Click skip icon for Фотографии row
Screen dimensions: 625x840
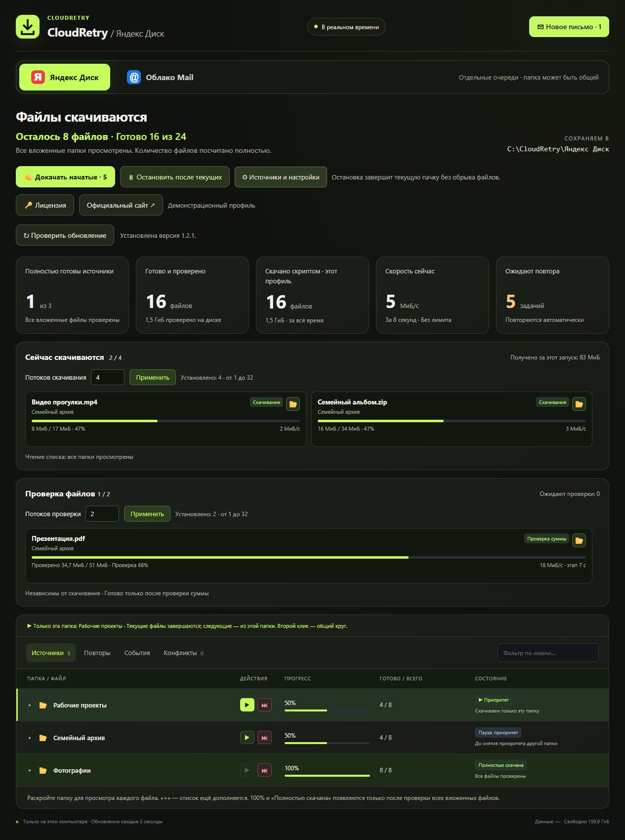pyautogui.click(x=264, y=770)
